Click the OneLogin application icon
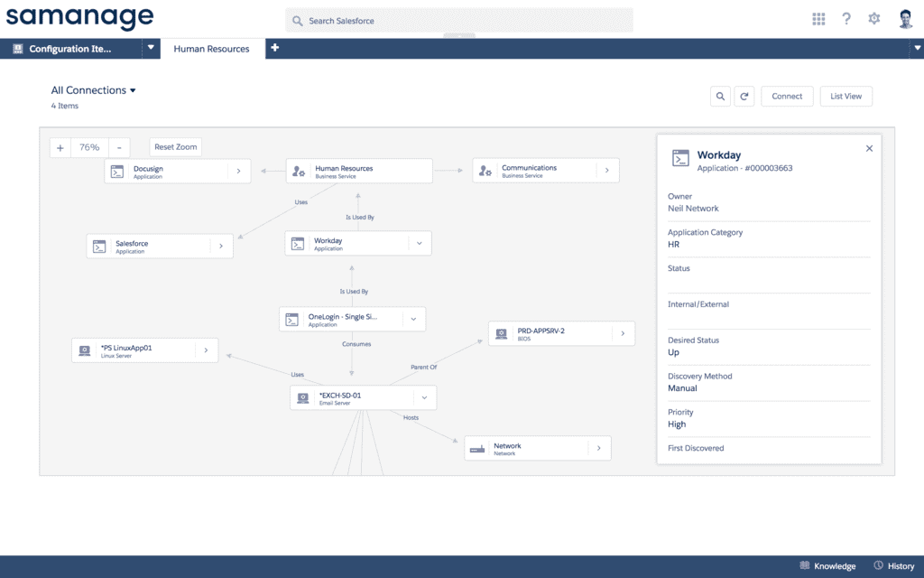The width and height of the screenshot is (924, 578). (291, 320)
